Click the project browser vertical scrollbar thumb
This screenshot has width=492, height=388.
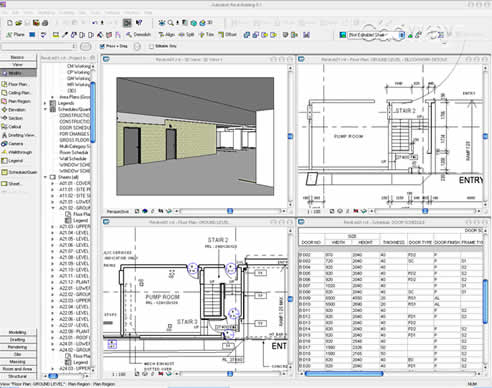pos(93,112)
